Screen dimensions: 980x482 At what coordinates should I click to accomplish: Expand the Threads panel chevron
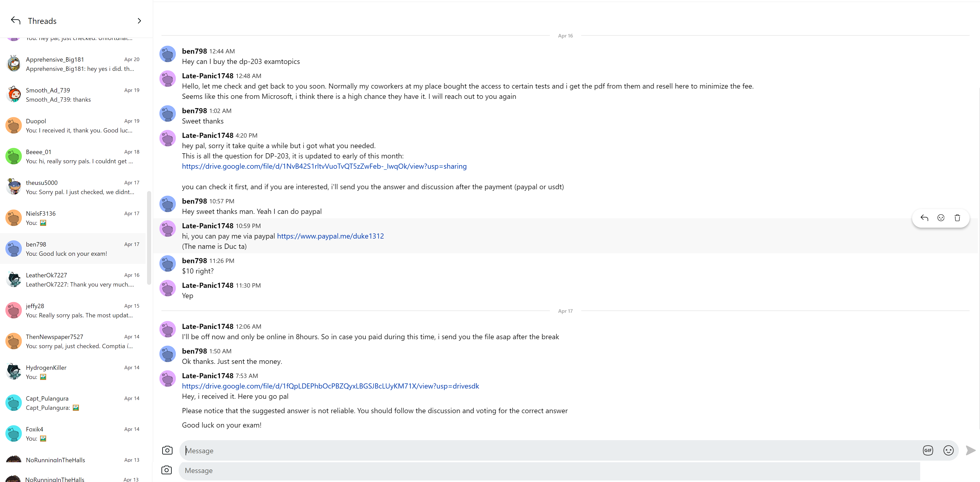[x=139, y=21]
